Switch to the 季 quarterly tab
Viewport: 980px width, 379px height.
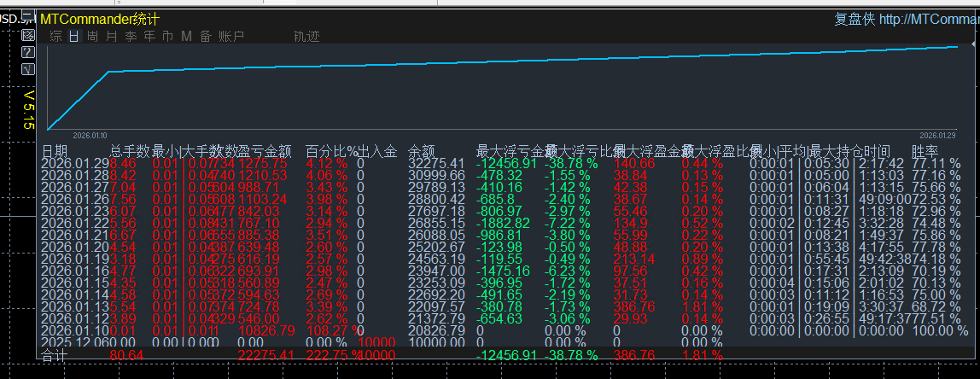tap(131, 37)
